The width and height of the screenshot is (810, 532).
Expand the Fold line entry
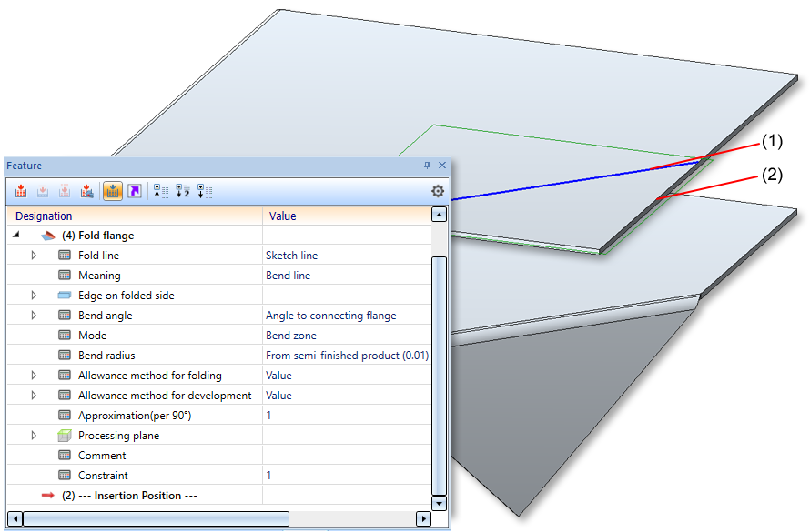tap(34, 255)
